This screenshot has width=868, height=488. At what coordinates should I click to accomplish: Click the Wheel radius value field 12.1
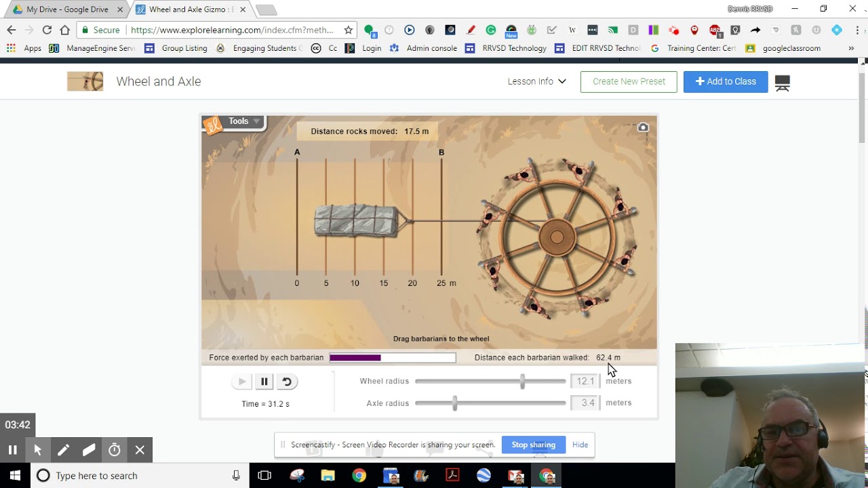585,382
